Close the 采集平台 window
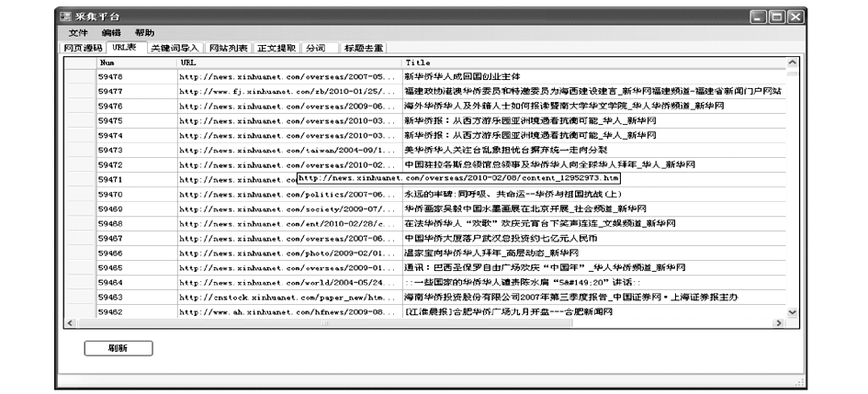This screenshot has height=394, width=868. click(x=795, y=17)
